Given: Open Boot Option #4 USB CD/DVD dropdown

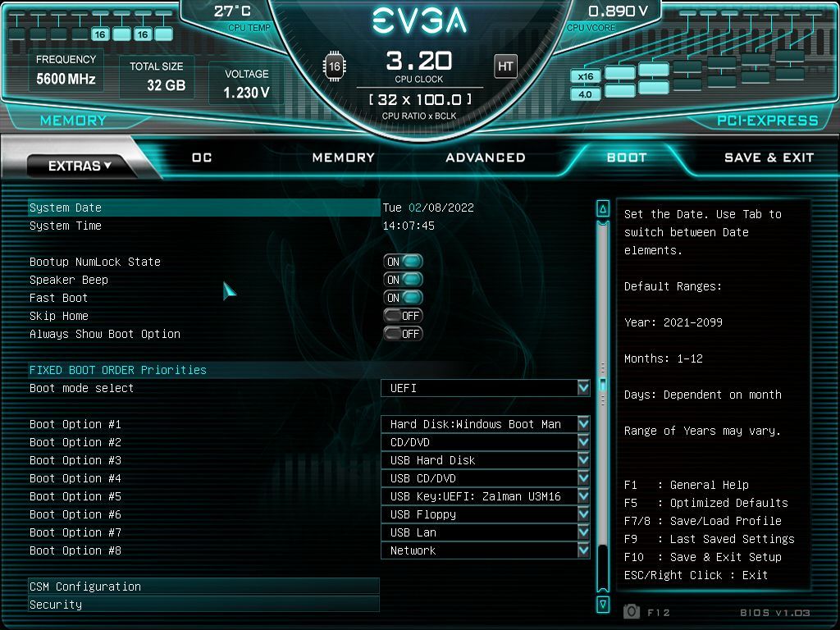Looking at the screenshot, I should 486,478.
